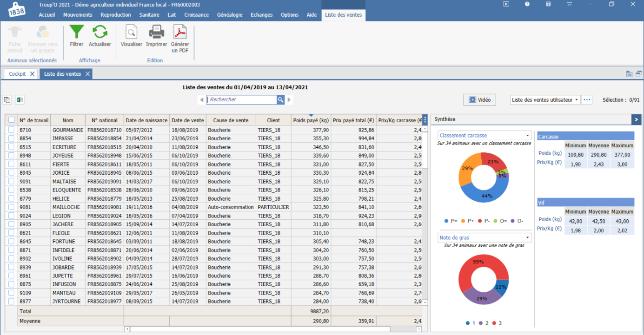Click the table's vertical scrollbar down arrow
The image size is (644, 335).
(x=425, y=302)
